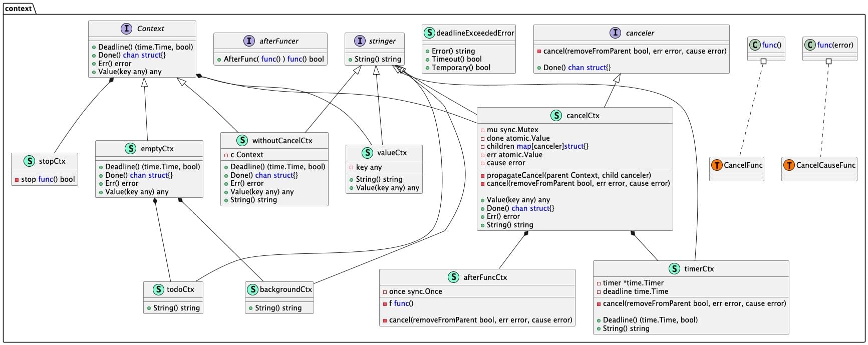Click the red private marker before stop func() bool
This screenshot has height=345, width=868.
[17, 180]
